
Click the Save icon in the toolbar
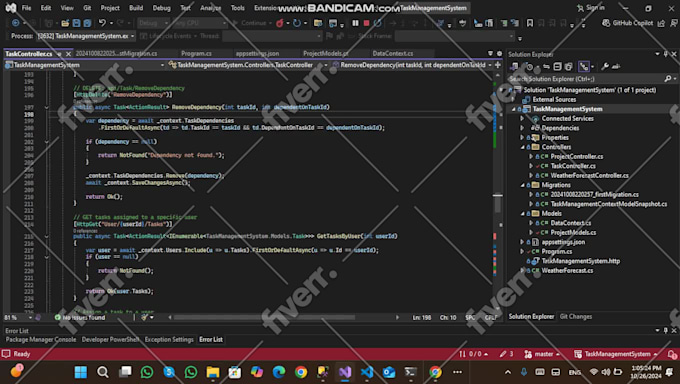click(x=76, y=23)
